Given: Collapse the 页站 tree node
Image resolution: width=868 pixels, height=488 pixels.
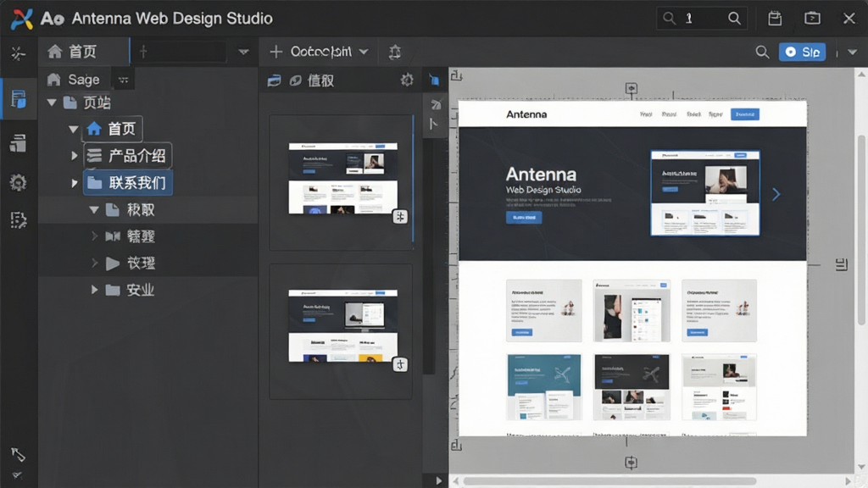Looking at the screenshot, I should (52, 103).
